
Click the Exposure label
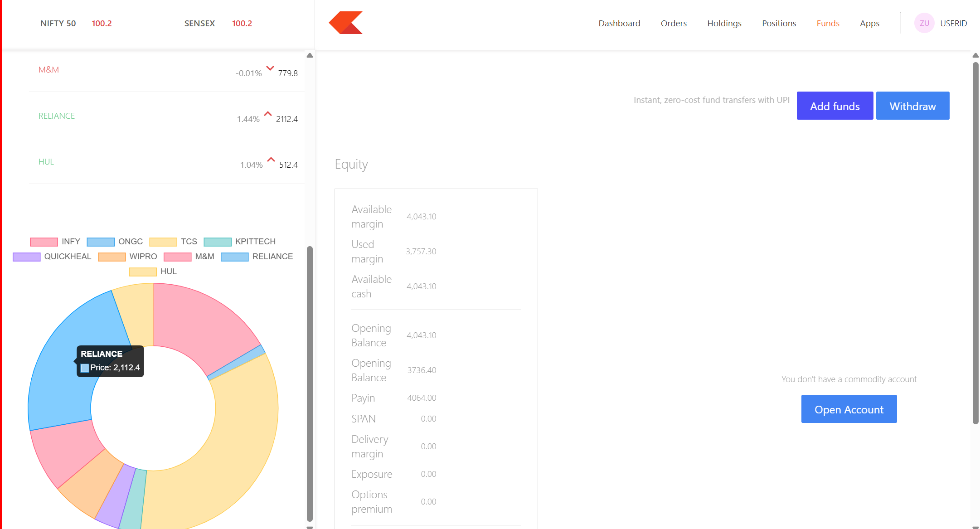pos(372,474)
